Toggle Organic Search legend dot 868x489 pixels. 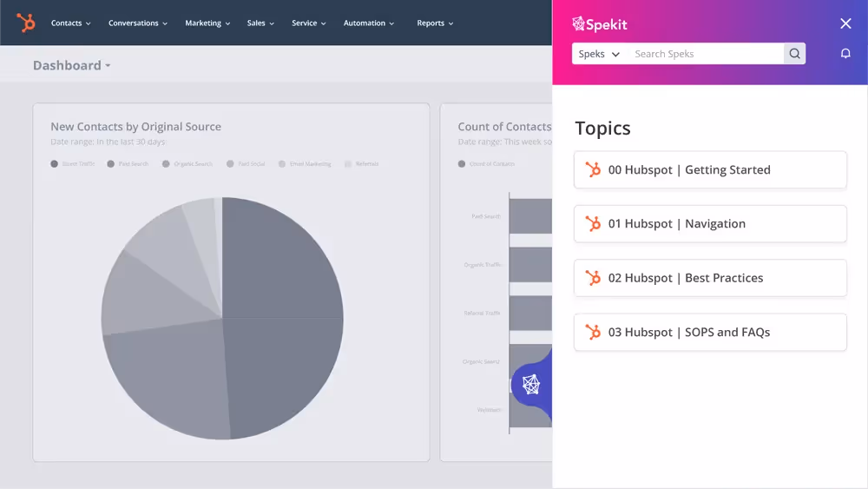tap(166, 164)
